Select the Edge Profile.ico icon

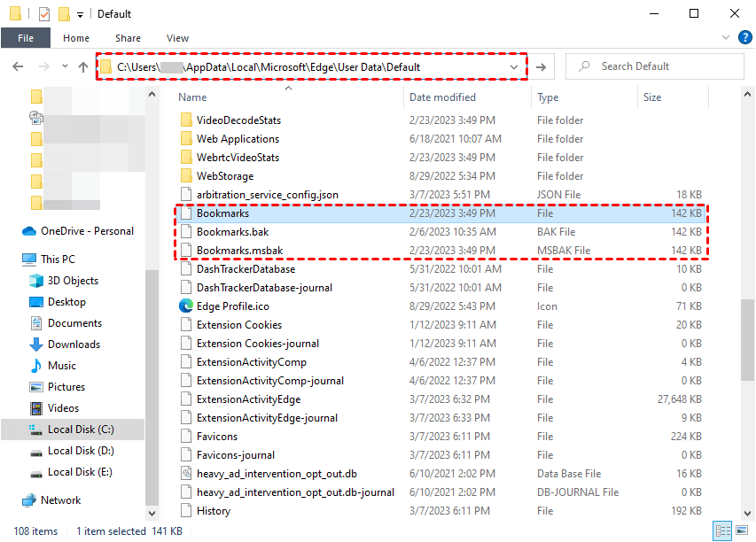point(186,306)
